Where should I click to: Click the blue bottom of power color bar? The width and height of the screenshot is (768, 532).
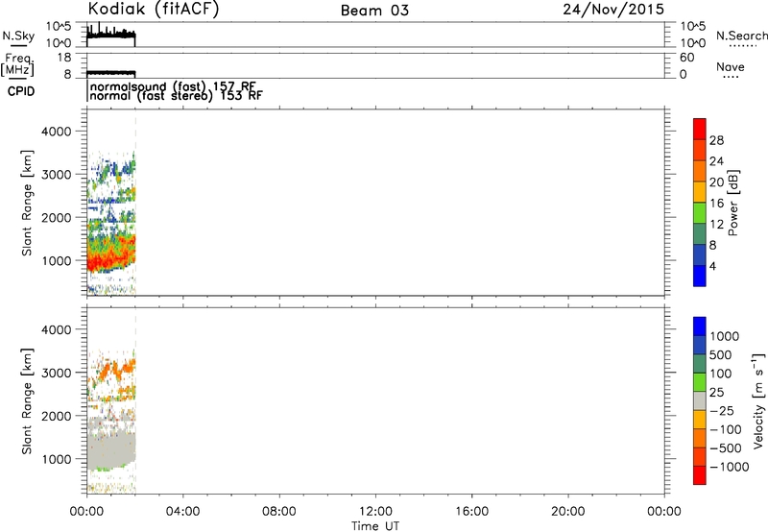pyautogui.click(x=700, y=276)
